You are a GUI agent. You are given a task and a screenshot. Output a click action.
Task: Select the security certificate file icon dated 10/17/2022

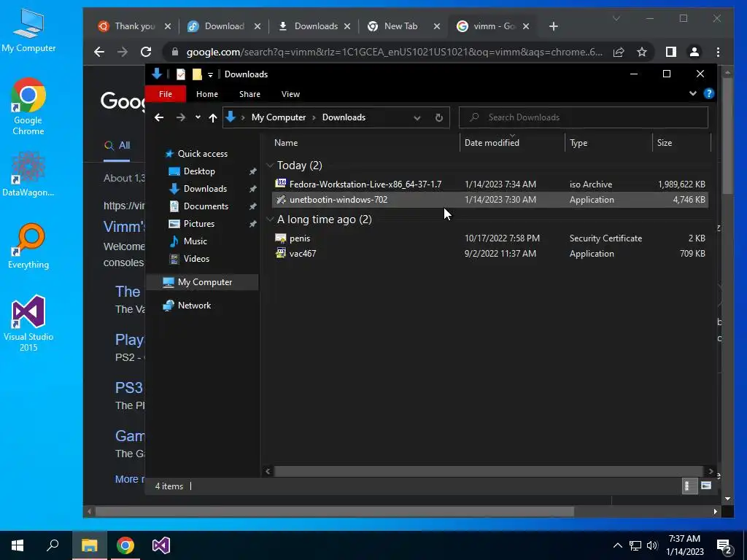[x=281, y=238]
